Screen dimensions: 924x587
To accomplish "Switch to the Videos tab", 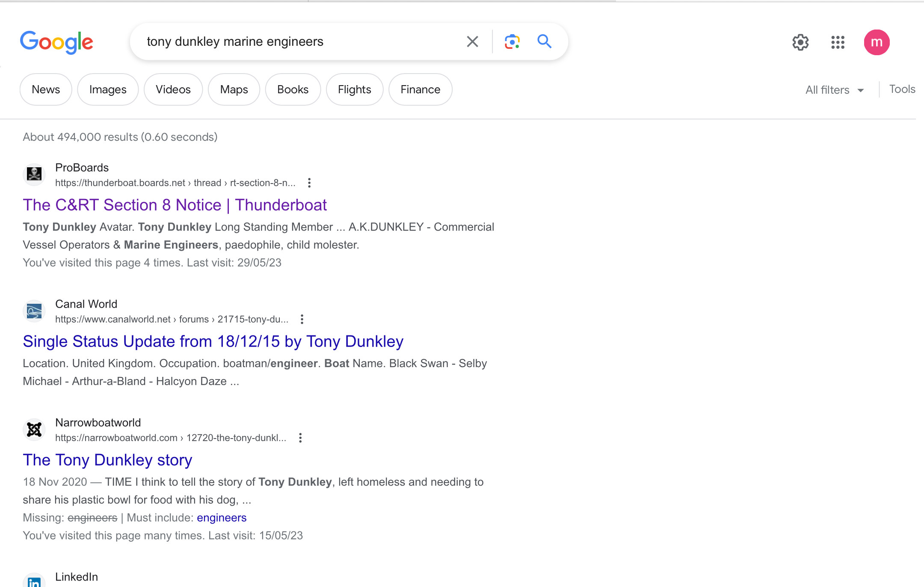I will 173,89.
